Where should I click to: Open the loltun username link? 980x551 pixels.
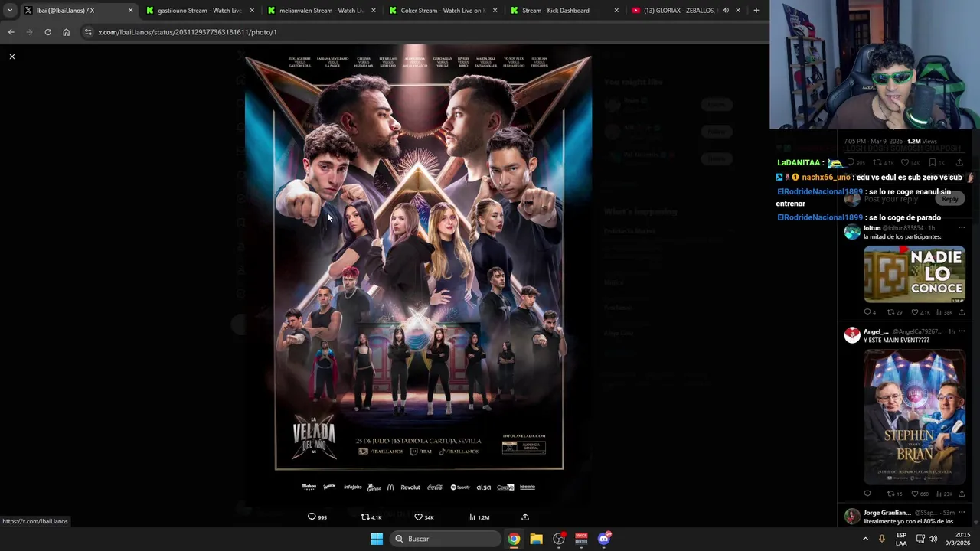872,228
